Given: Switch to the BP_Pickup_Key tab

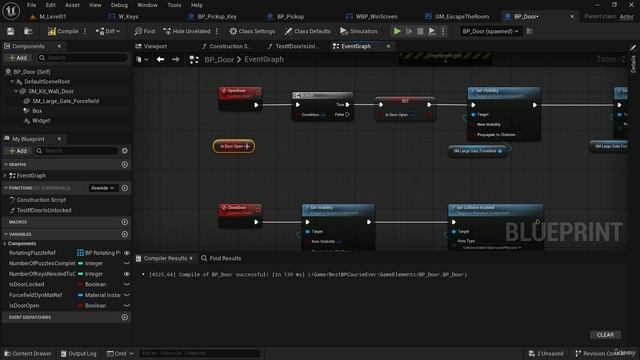Looking at the screenshot, I should pyautogui.click(x=217, y=16).
